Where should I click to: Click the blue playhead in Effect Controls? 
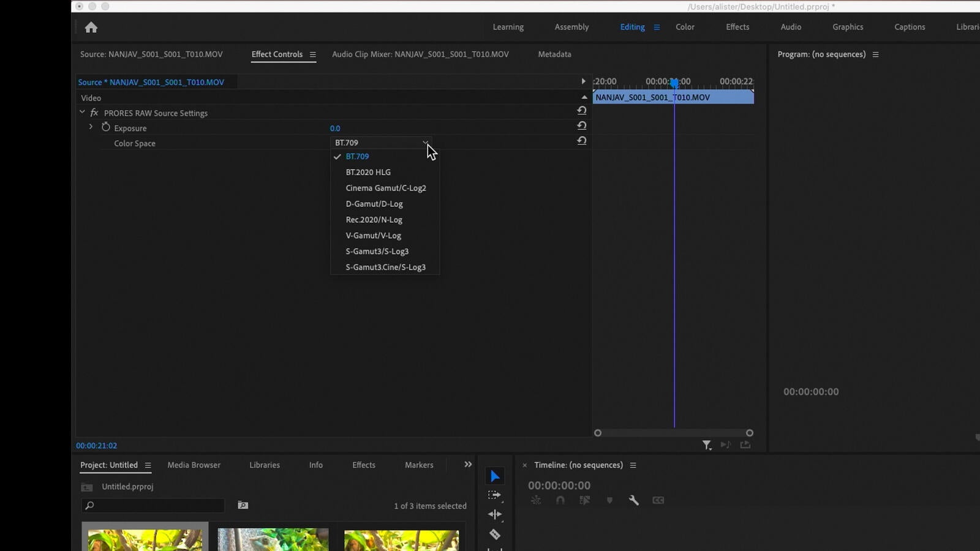[674, 83]
